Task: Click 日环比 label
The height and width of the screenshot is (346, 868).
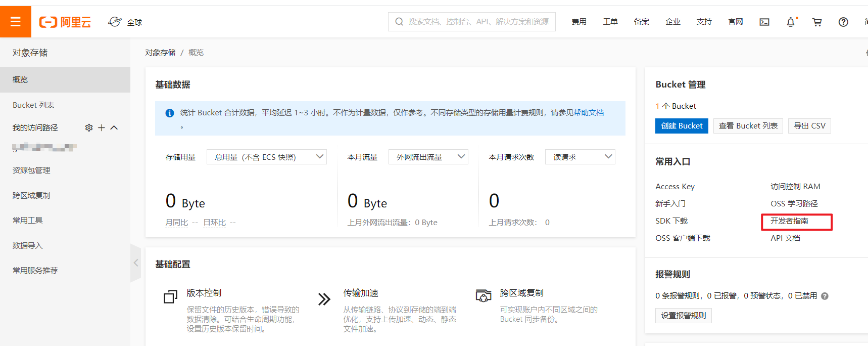Action: [x=215, y=223]
